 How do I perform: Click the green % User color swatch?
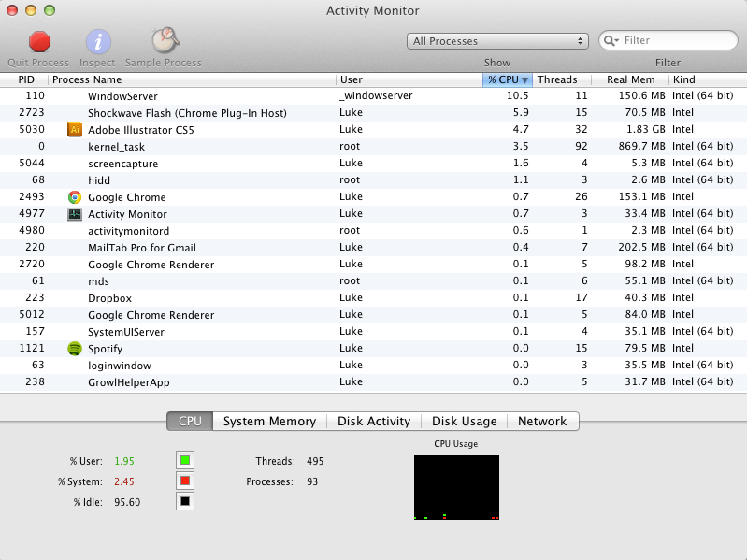(185, 461)
